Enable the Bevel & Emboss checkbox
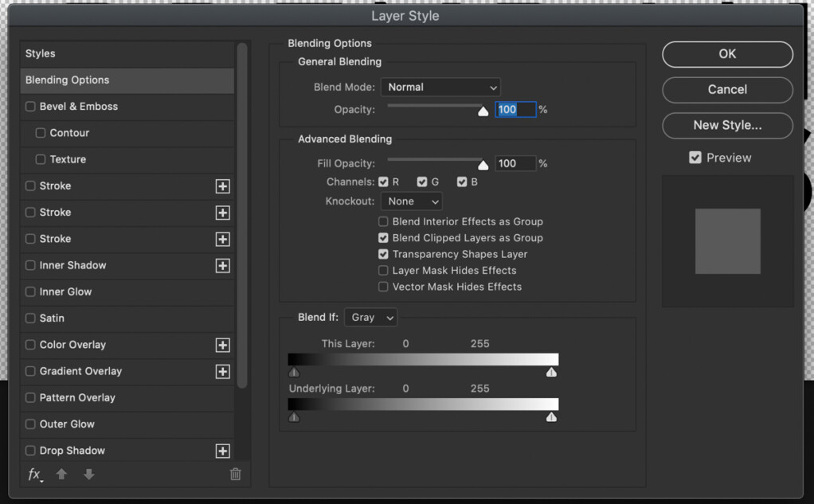 point(29,106)
